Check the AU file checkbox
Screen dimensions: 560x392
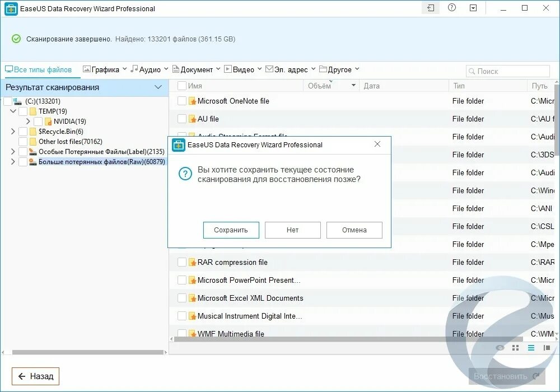pos(182,119)
